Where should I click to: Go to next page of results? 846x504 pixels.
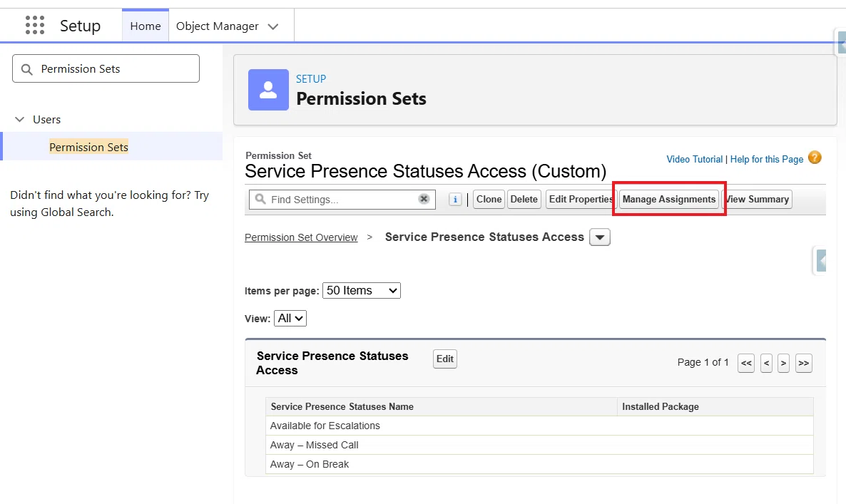click(x=783, y=363)
